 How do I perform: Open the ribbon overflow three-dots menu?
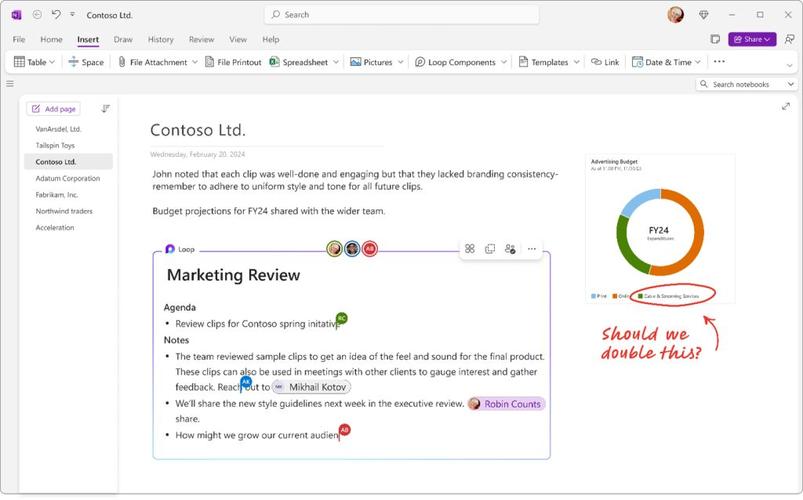point(719,61)
